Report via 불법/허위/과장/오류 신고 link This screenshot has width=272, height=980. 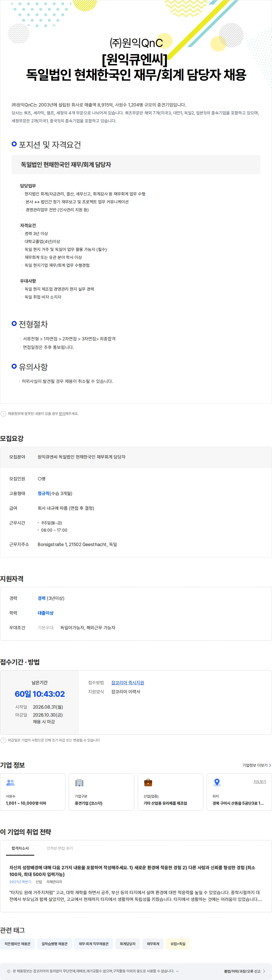[x=245, y=971]
